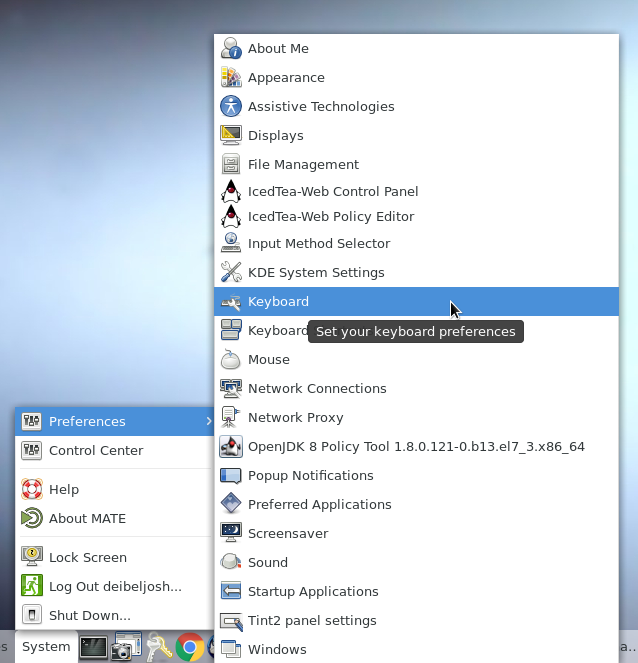Click the About Me user icon
Image resolution: width=638 pixels, height=663 pixels.
(231, 48)
